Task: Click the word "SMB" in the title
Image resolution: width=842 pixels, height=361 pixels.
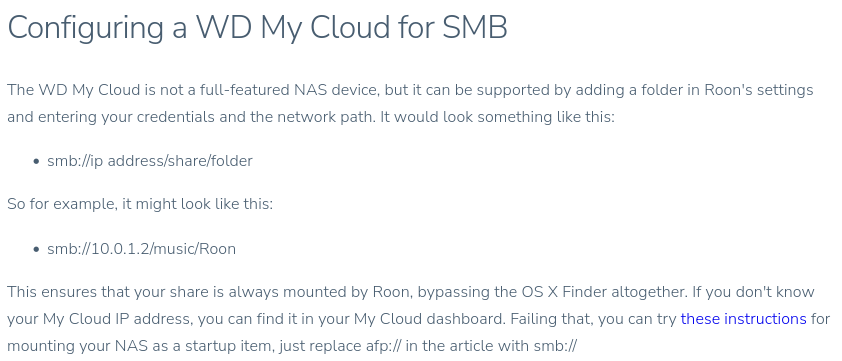Action: coord(475,27)
